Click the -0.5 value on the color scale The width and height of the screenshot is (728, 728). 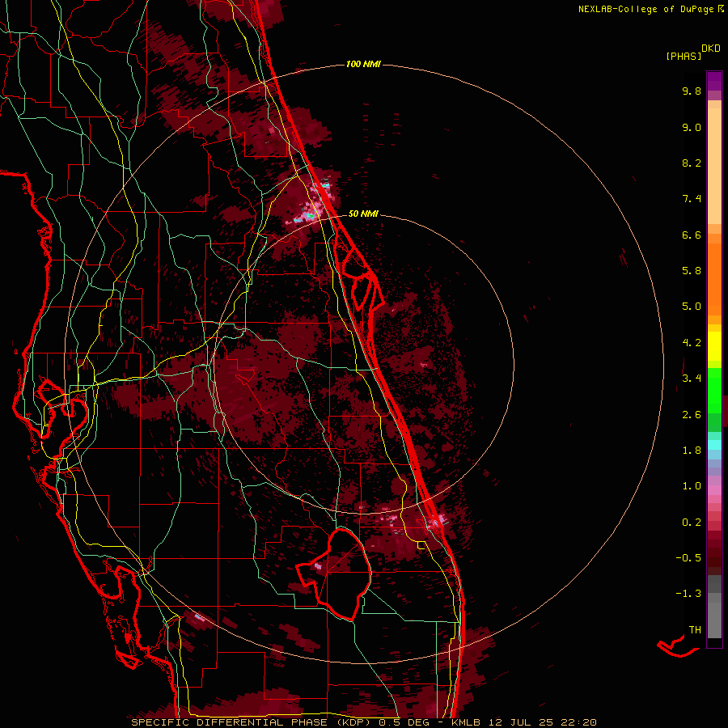pyautogui.click(x=688, y=558)
